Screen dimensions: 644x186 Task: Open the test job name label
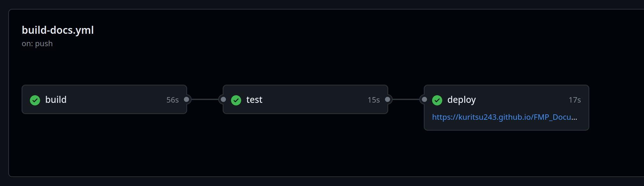(x=254, y=100)
